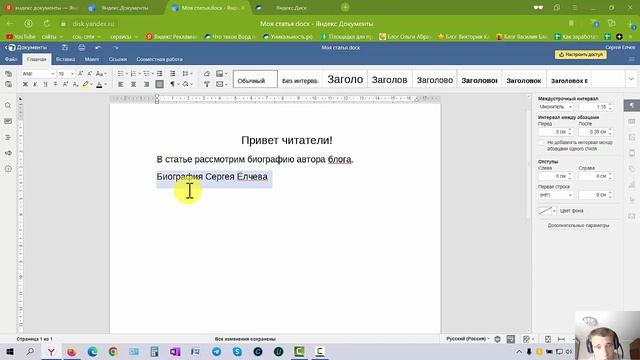
Task: Go back to Документы
Action: 27,48
